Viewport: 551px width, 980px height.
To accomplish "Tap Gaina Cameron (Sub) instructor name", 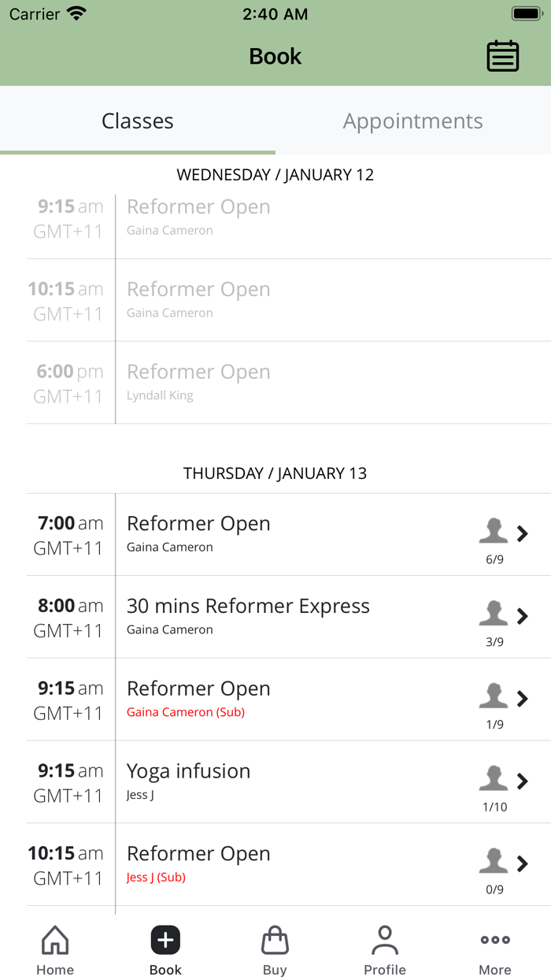I will [186, 712].
